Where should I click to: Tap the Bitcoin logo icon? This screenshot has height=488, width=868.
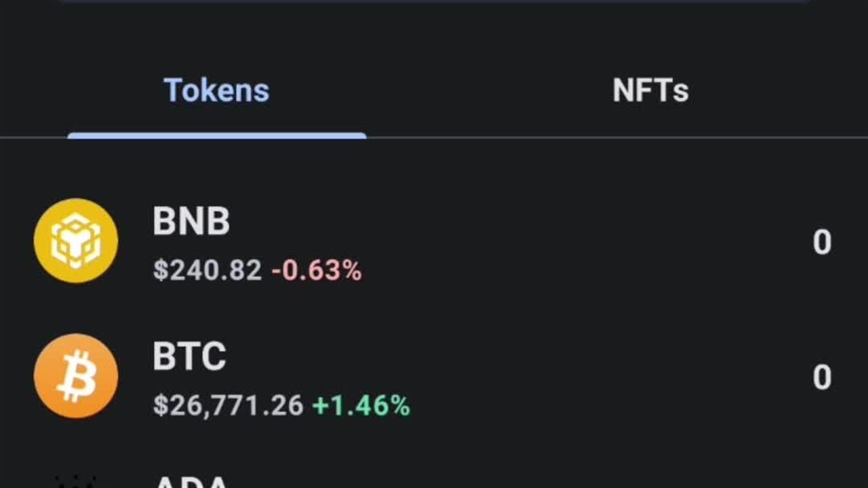76,375
